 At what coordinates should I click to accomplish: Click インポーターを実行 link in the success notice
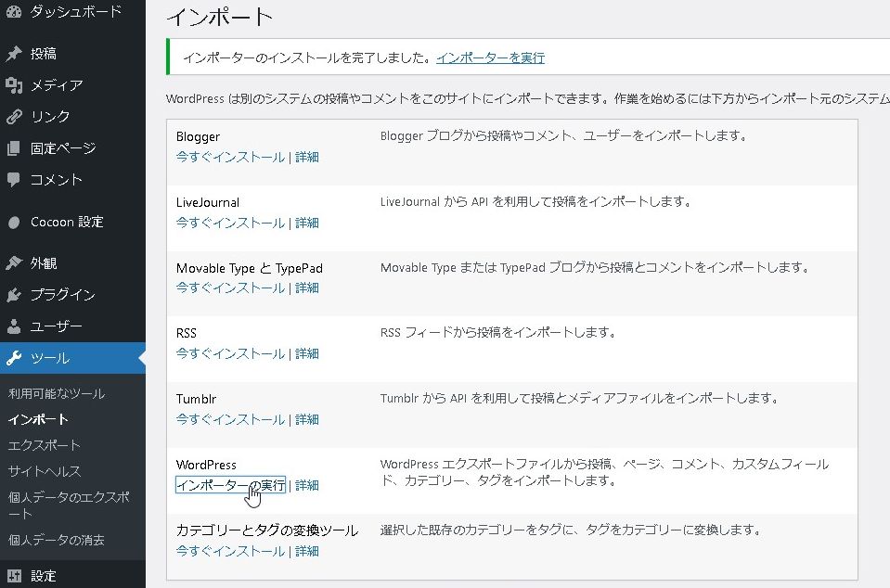490,58
